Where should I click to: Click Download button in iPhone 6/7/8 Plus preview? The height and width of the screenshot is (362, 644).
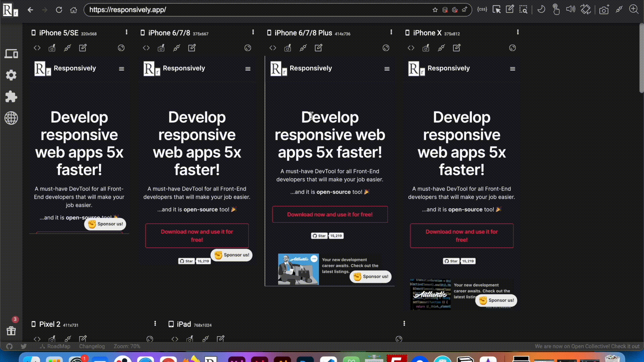[330, 214]
